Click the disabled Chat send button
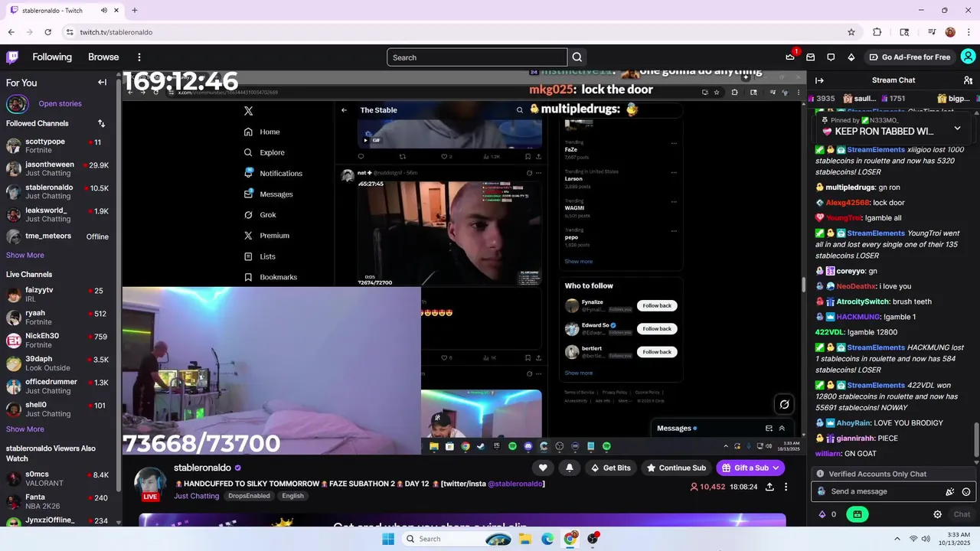 pyautogui.click(x=962, y=514)
